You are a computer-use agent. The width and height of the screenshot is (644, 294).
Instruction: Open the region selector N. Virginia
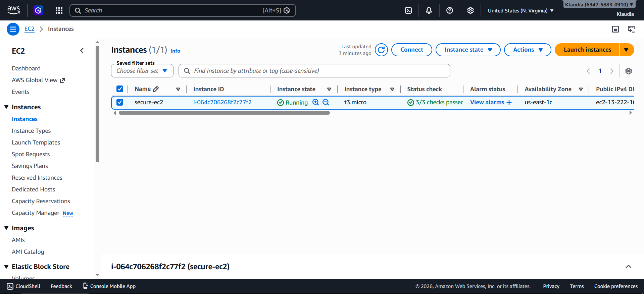click(521, 11)
